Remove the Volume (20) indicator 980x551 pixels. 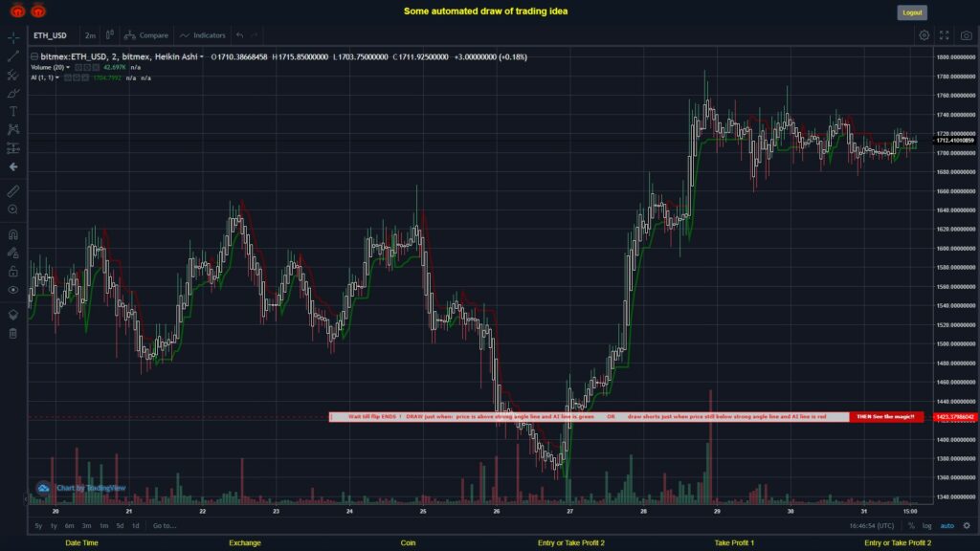point(97,68)
